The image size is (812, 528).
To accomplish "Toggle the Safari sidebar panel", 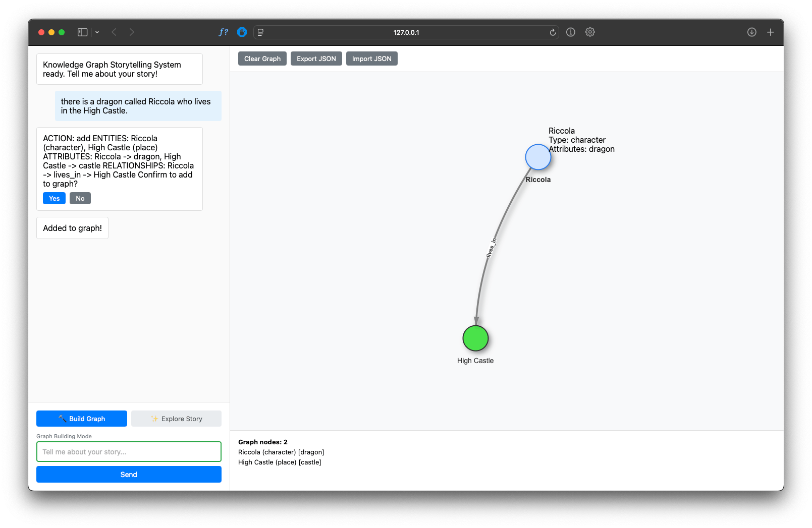I will click(x=82, y=32).
